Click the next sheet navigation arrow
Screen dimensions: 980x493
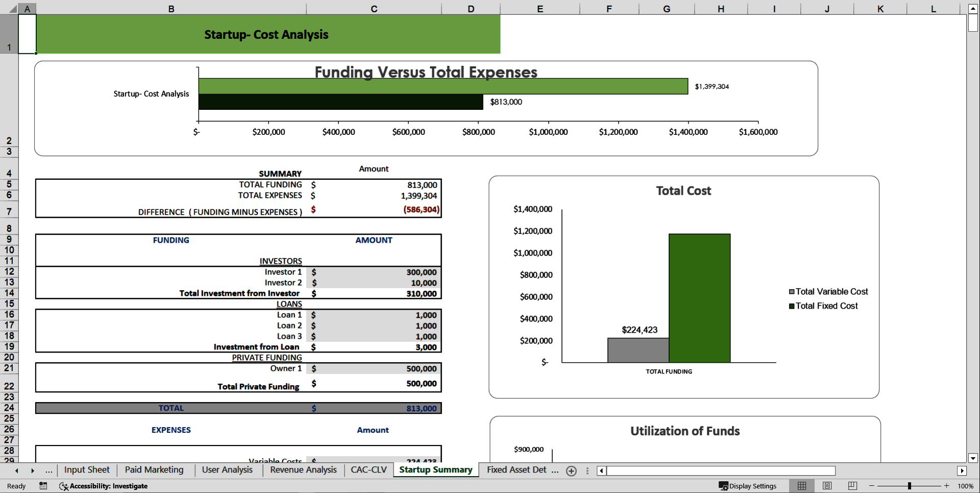click(33, 471)
